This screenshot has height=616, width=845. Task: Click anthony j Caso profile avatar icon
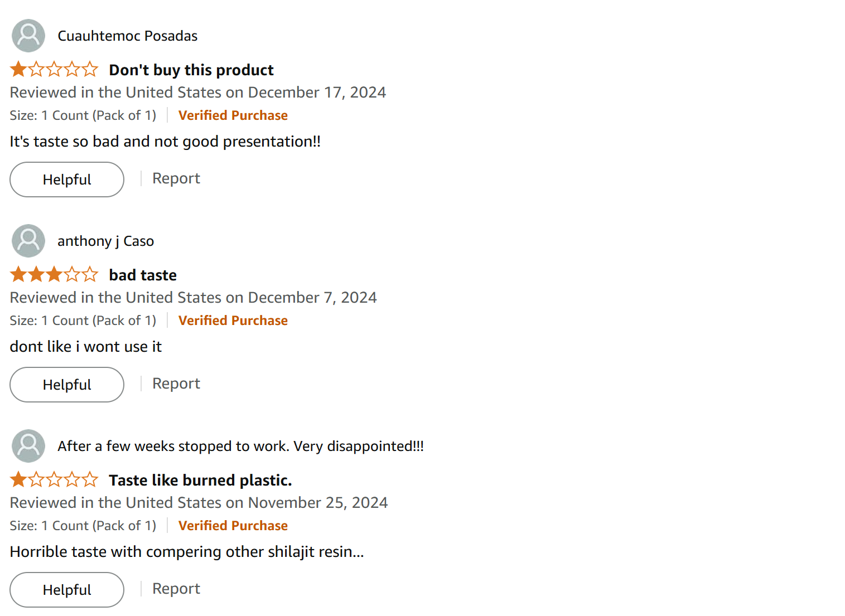pyautogui.click(x=28, y=241)
